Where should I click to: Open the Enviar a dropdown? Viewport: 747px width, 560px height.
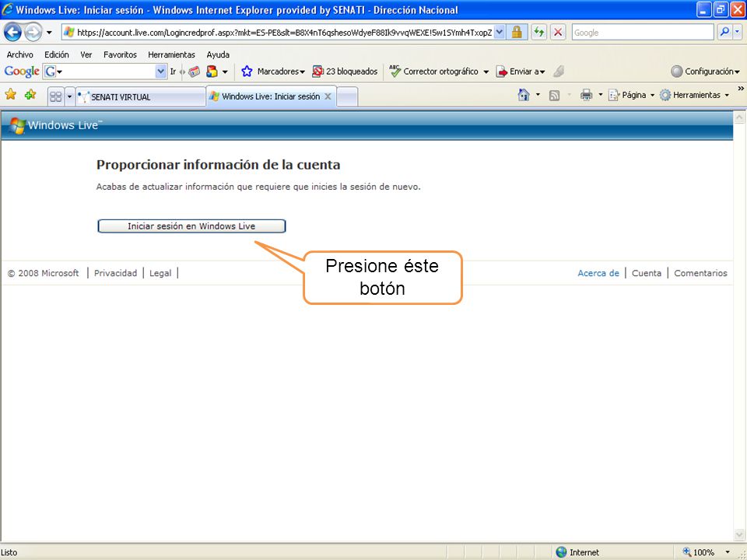coord(521,72)
